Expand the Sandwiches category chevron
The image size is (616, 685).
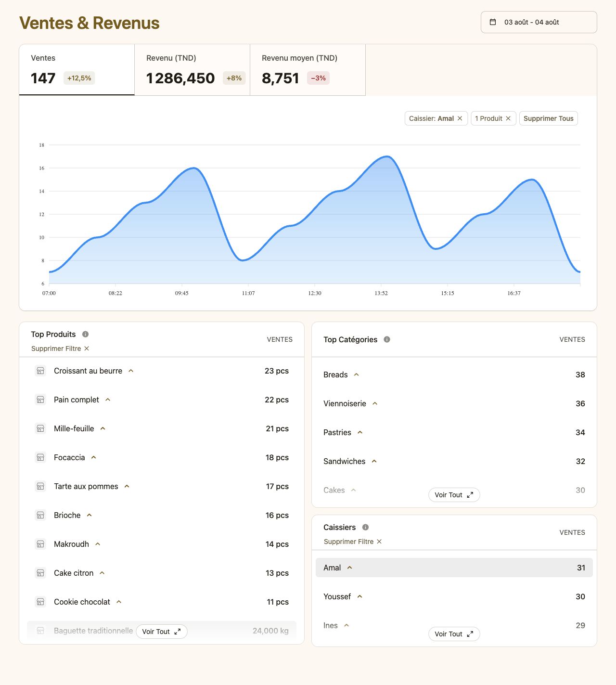coord(374,461)
